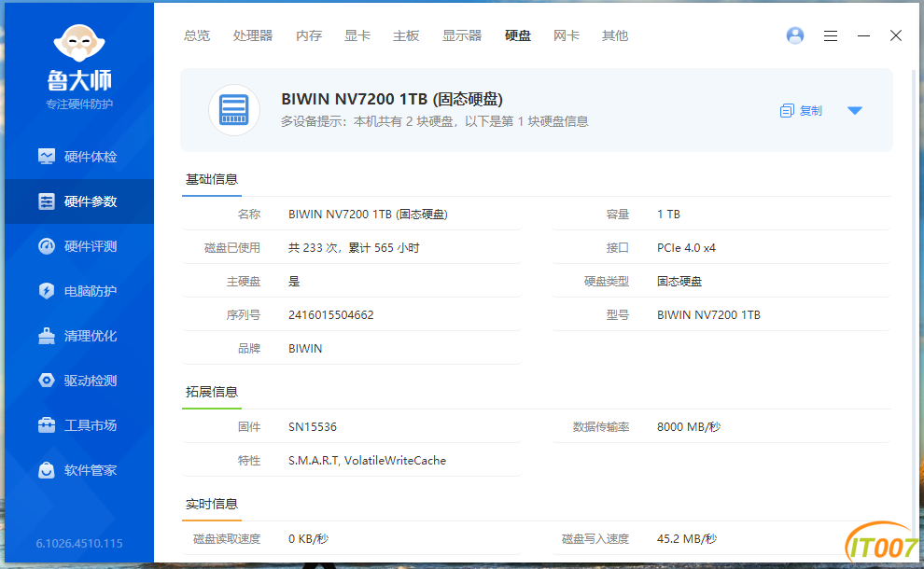Image resolution: width=924 pixels, height=569 pixels.
Task: Click the 复制 copy button
Action: tap(800, 109)
